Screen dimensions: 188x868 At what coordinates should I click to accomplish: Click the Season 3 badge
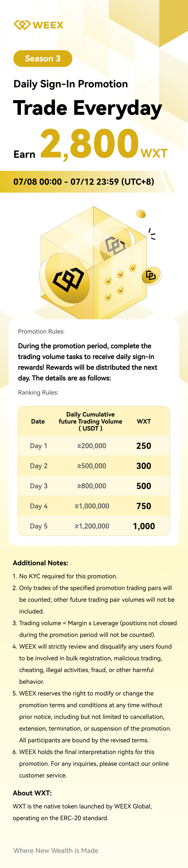point(43,59)
